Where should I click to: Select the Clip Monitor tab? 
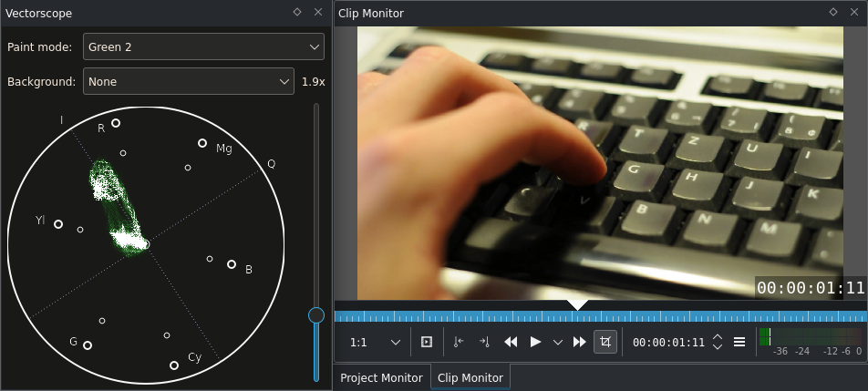470,378
